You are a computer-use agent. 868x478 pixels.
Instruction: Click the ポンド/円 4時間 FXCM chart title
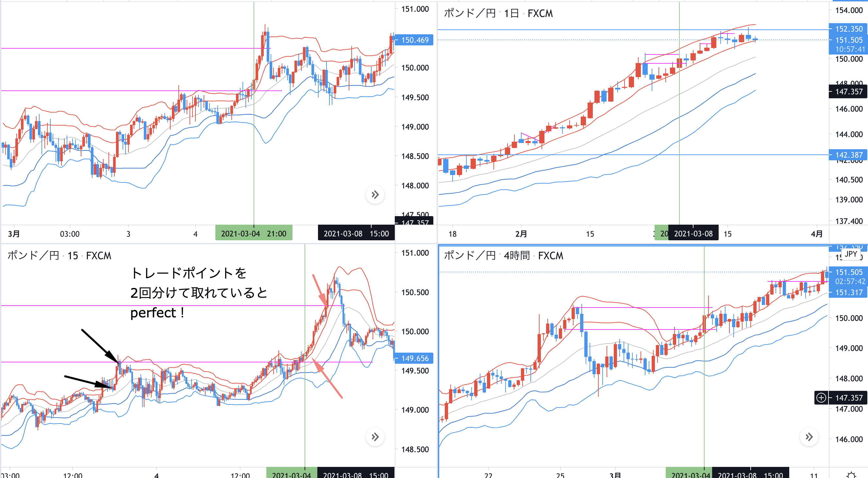click(x=503, y=256)
